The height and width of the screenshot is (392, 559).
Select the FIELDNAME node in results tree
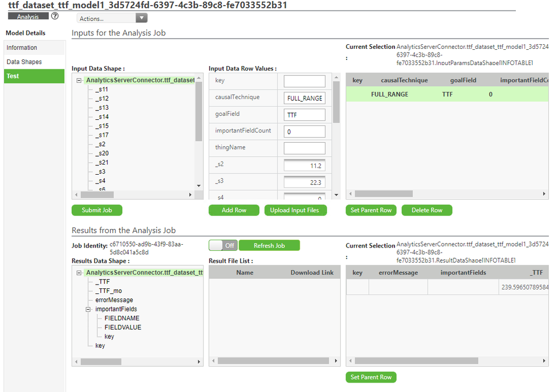pyautogui.click(x=122, y=318)
